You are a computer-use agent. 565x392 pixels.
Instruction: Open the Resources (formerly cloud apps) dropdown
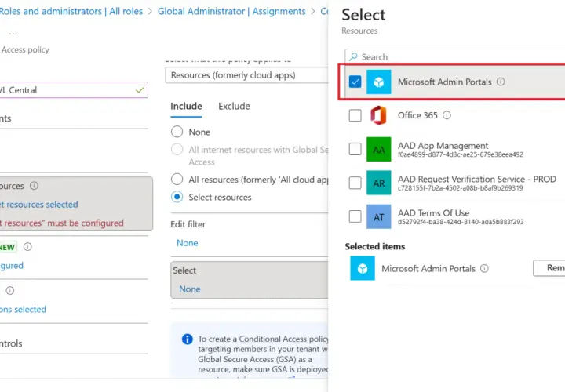click(x=247, y=75)
